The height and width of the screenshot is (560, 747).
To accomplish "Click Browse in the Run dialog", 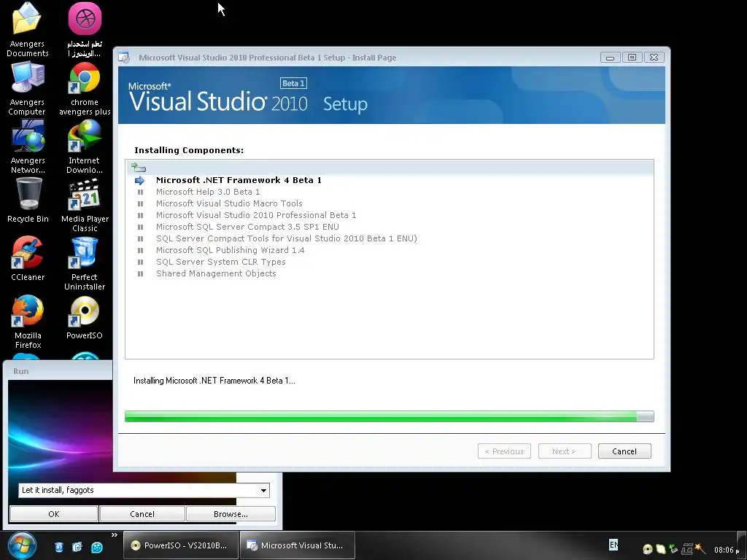I will pos(231,514).
